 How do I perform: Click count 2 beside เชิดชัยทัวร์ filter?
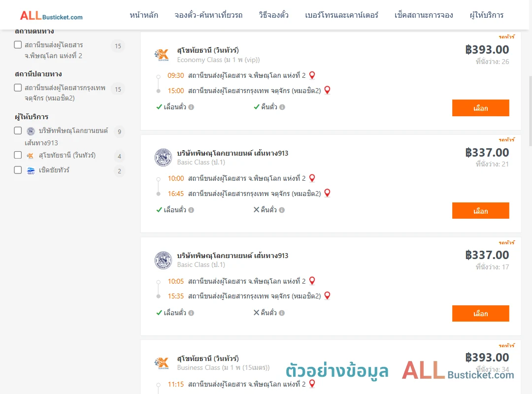[x=119, y=171]
